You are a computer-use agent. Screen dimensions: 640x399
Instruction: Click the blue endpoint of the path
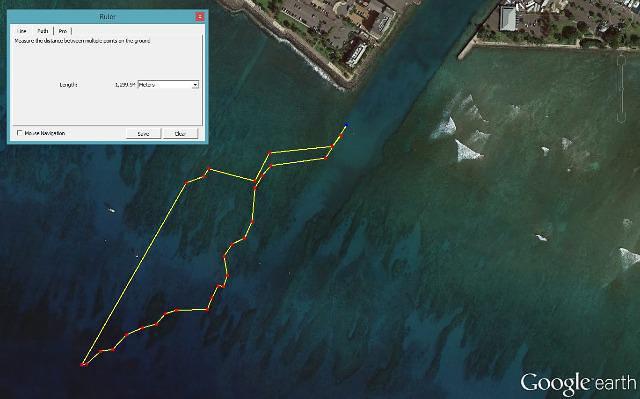click(346, 125)
